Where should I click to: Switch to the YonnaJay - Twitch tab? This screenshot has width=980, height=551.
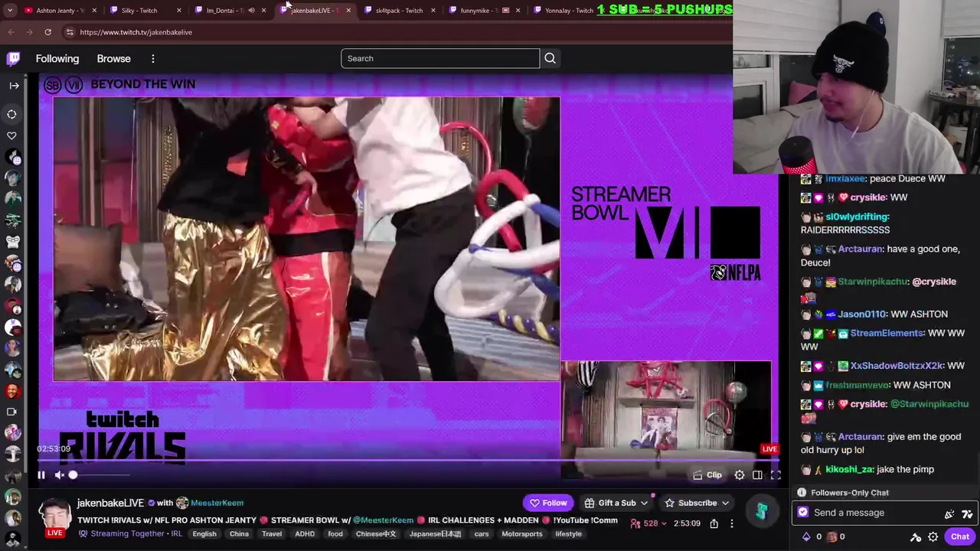click(569, 11)
